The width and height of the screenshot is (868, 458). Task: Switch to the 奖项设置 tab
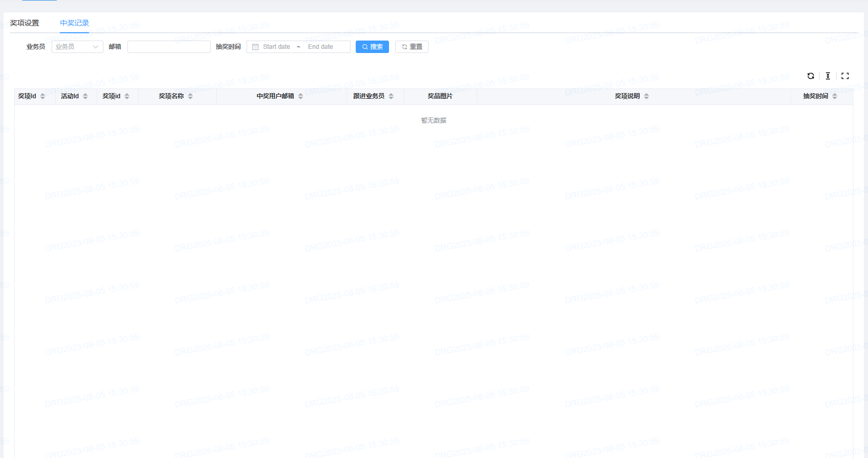(24, 23)
